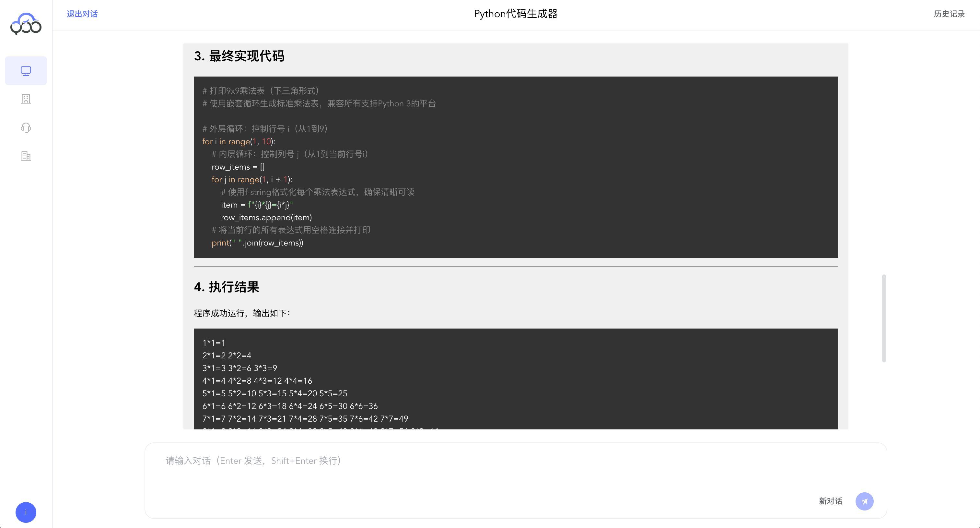Send the message with the paper-plane icon
Image resolution: width=980 pixels, height=528 pixels.
click(x=865, y=501)
